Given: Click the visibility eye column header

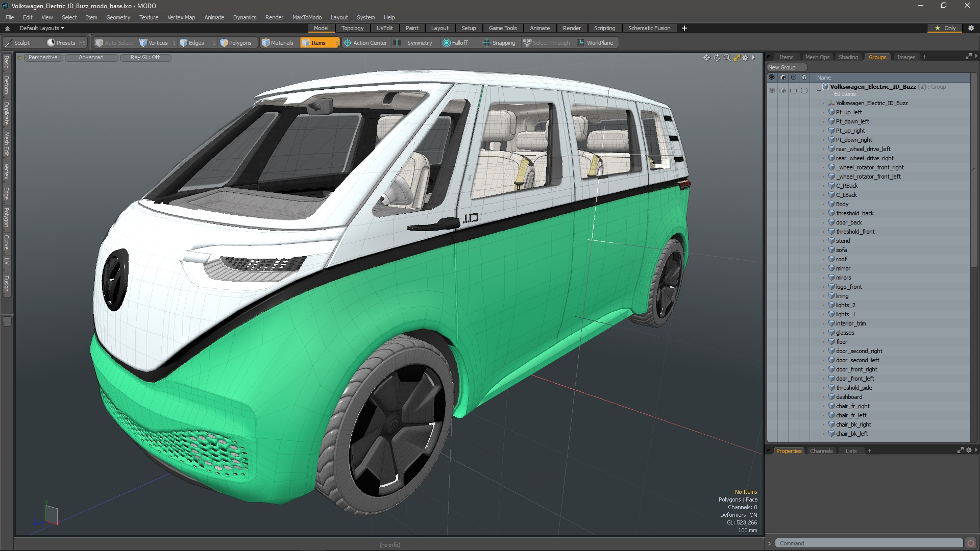Looking at the screenshot, I should click(x=772, y=78).
